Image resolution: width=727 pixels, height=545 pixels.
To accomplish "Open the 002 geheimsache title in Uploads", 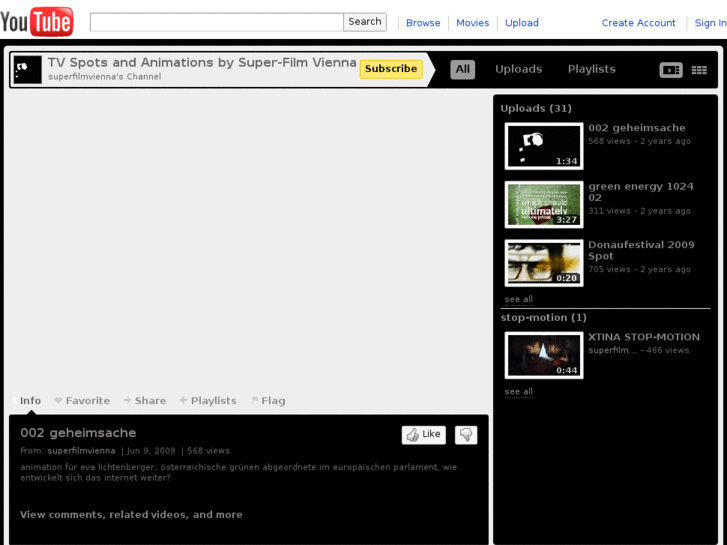I will coord(637,128).
